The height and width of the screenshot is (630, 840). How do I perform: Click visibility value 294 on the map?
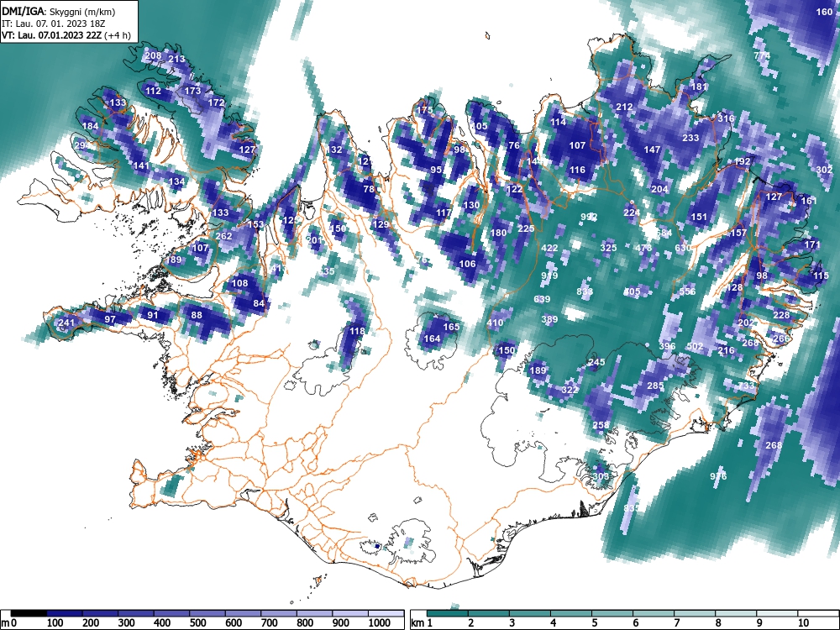coord(82,145)
